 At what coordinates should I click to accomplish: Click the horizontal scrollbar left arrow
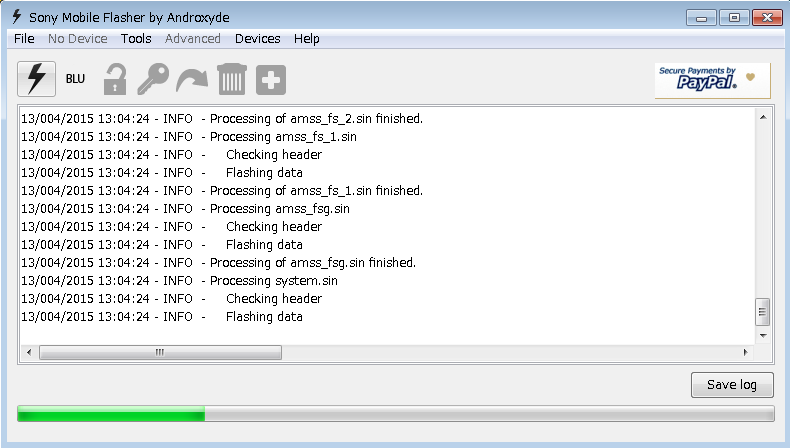29,352
